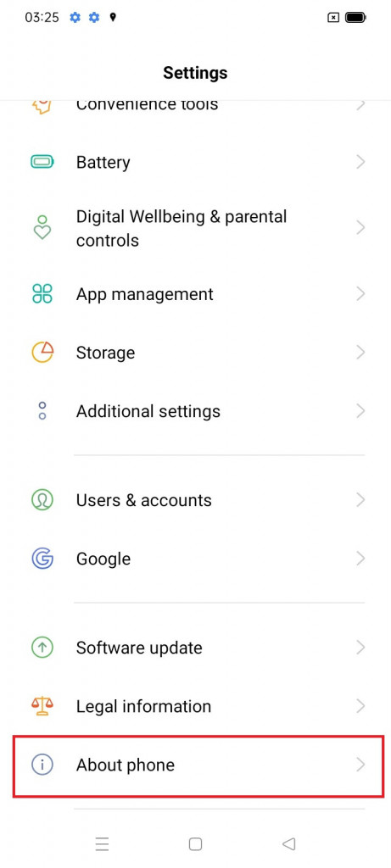
Task: Tap the Legal information scales icon
Action: click(x=42, y=706)
